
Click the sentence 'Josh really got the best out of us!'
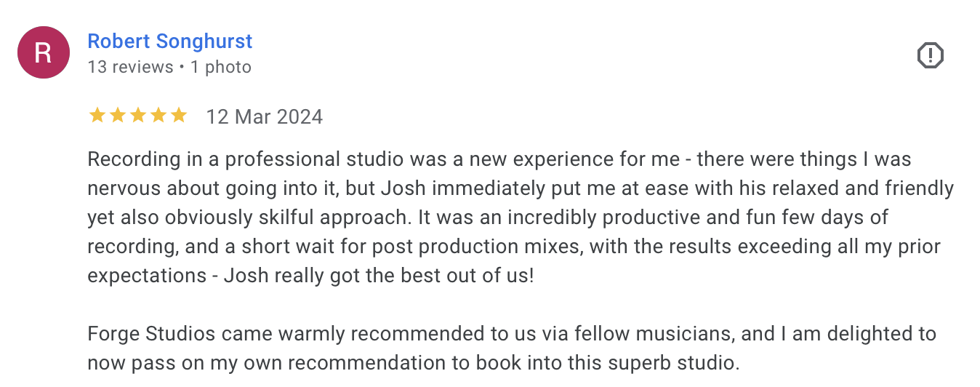379,276
